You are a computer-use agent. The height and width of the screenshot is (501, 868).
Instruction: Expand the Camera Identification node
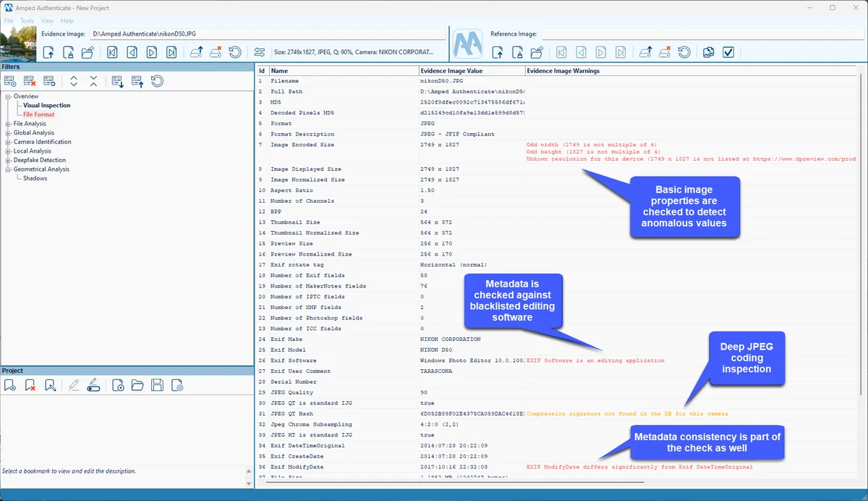[x=8, y=142]
